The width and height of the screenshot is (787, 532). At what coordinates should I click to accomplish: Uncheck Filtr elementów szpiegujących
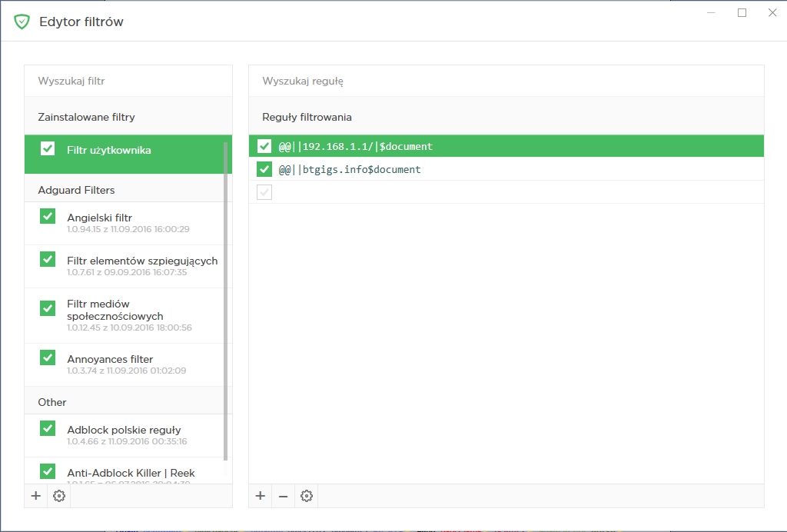pyautogui.click(x=48, y=260)
